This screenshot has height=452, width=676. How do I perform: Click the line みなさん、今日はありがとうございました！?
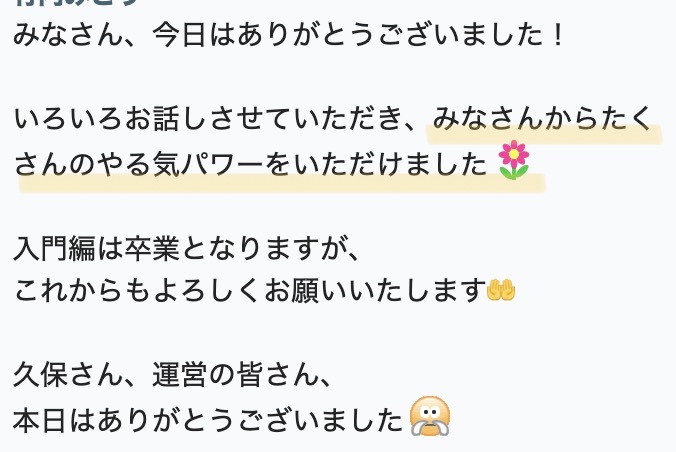pos(289,35)
